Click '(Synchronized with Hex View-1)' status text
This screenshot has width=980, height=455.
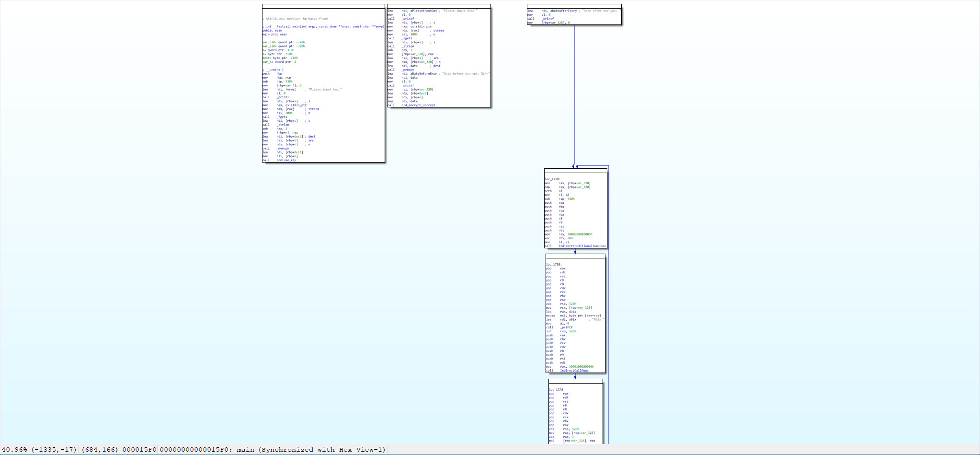(322, 450)
